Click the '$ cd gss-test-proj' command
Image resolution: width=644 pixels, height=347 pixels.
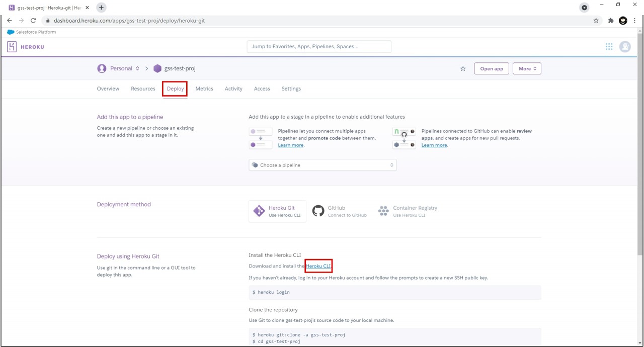pyautogui.click(x=276, y=341)
